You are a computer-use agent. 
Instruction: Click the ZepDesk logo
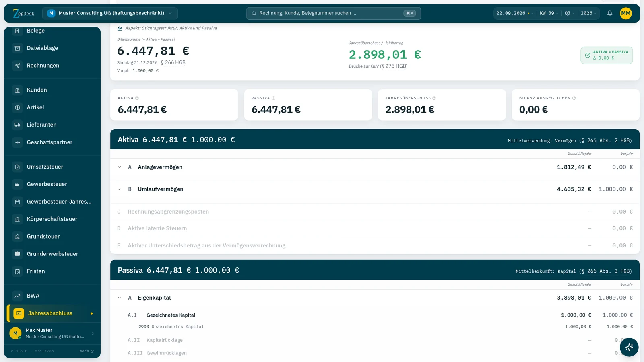coord(24,13)
